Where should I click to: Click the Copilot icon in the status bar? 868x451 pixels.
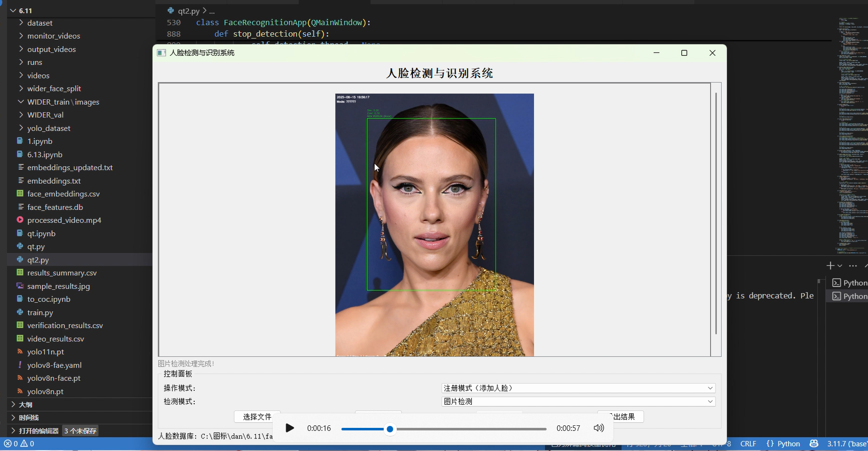(814, 443)
